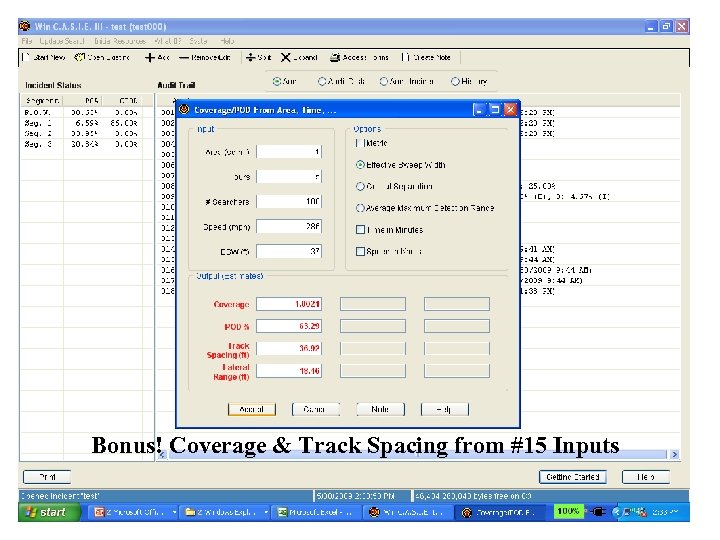
Task: Switch to Microsoft Excel taskbar item
Action: click(318, 512)
